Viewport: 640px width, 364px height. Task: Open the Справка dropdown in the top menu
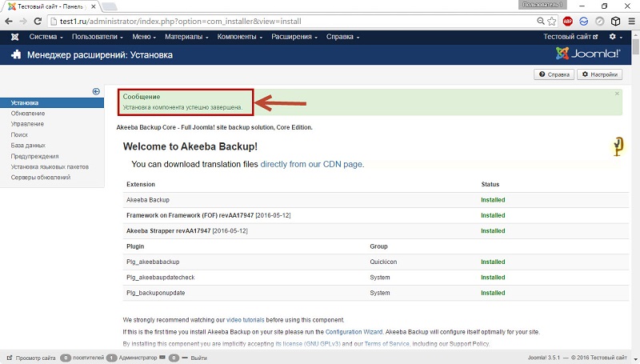tap(342, 37)
